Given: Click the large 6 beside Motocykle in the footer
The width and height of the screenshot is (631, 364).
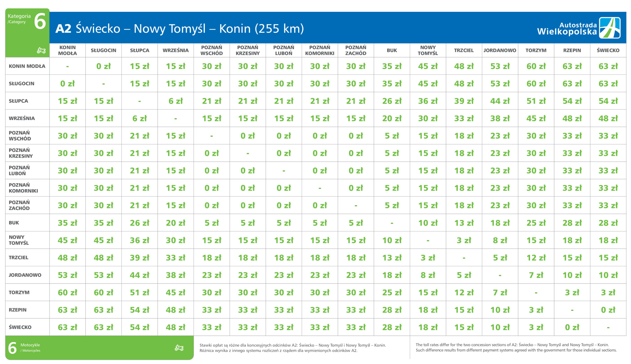Looking at the screenshot, I should point(12,348).
